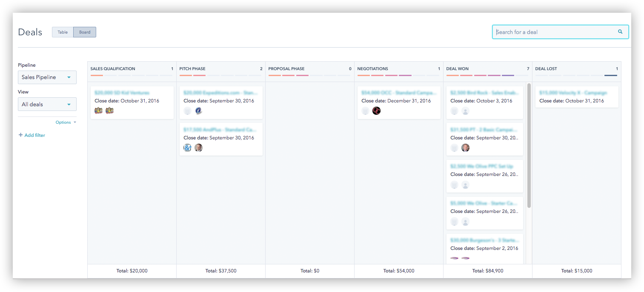Image resolution: width=644 pixels, height=292 pixels.
Task: Click contact avatar on Expeditions.com deal
Action: (198, 111)
